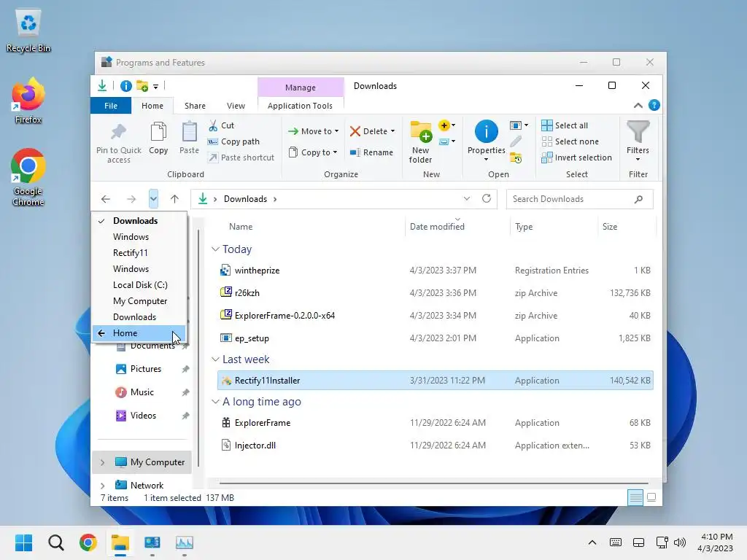Collapse the A long time ago group
747x560 pixels.
point(215,402)
